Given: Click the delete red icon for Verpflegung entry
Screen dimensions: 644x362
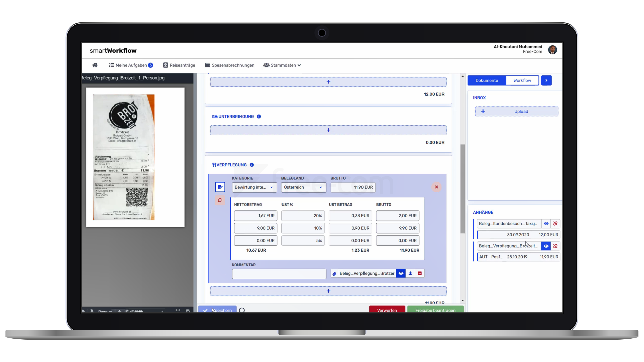Looking at the screenshot, I should [x=436, y=187].
